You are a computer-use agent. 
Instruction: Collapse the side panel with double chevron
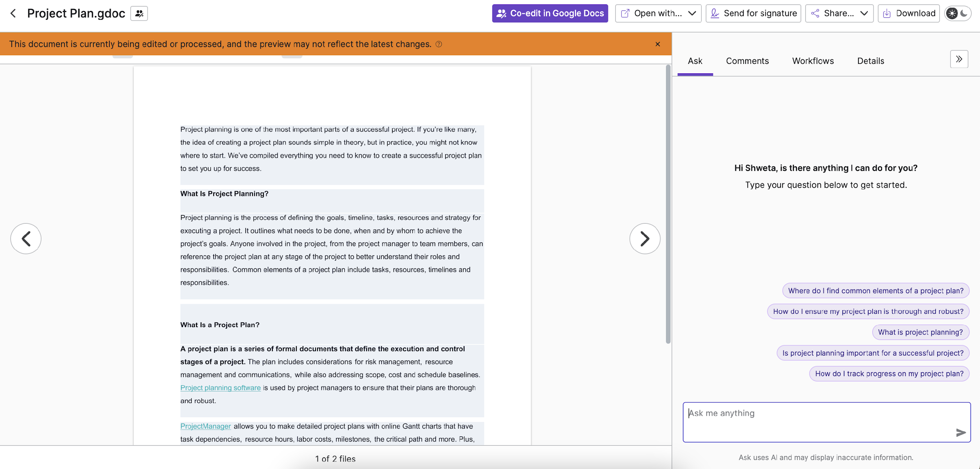point(959,59)
